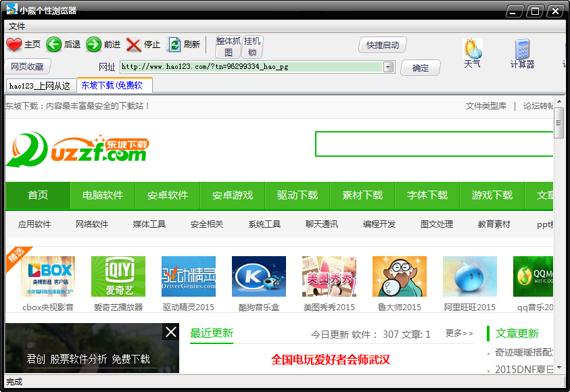570x392 pixels.
Task: Open cbox央视影音 app thumbnail
Action: [x=48, y=276]
